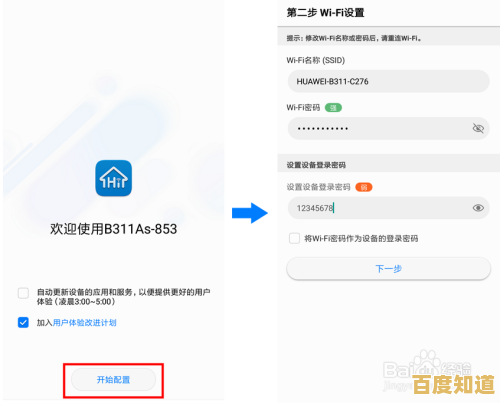Click the hint text about reconnecting Wi-Fi
The image size is (500, 403).
click(x=354, y=38)
